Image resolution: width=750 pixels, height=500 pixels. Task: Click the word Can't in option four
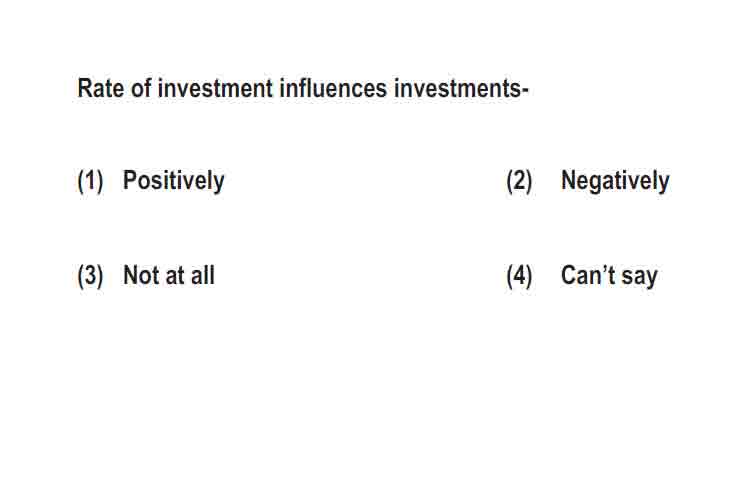pos(588,275)
